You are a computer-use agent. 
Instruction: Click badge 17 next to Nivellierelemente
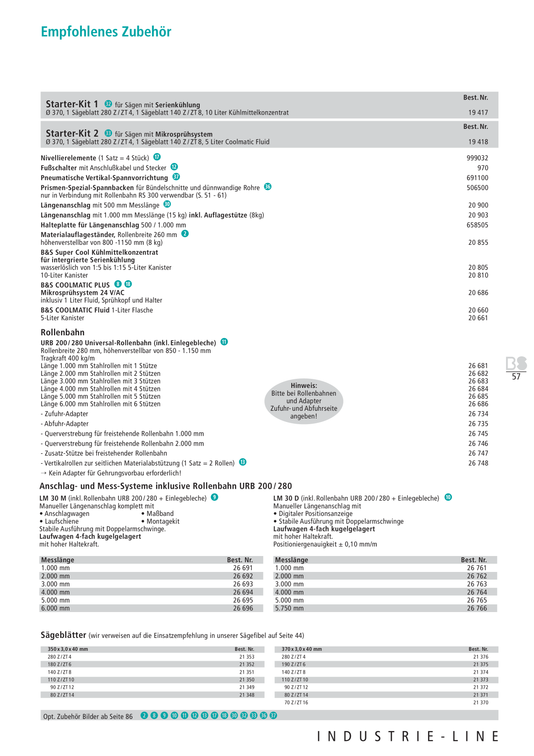(157, 157)
